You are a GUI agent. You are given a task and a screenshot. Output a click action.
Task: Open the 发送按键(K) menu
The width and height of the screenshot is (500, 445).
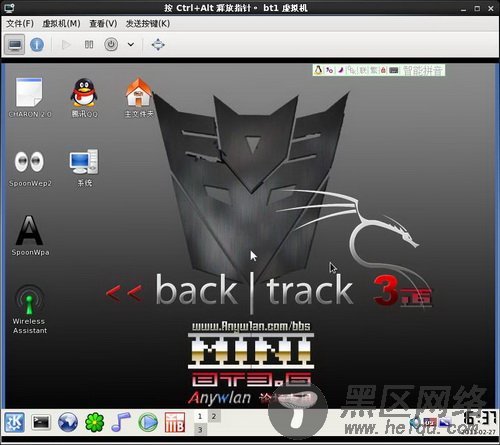pos(148,24)
